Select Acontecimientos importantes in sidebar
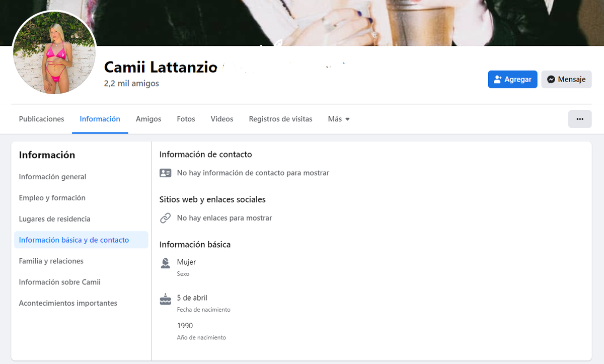This screenshot has height=364, width=604. pos(68,304)
